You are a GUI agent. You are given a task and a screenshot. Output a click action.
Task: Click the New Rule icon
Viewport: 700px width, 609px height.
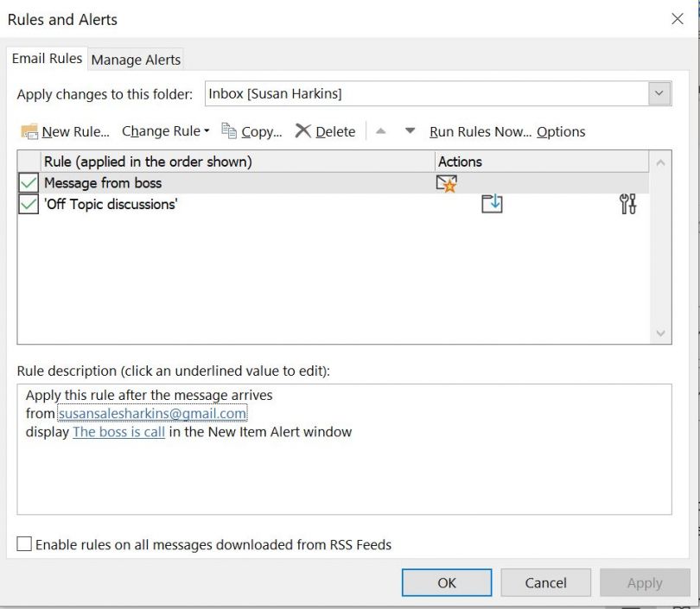29,130
